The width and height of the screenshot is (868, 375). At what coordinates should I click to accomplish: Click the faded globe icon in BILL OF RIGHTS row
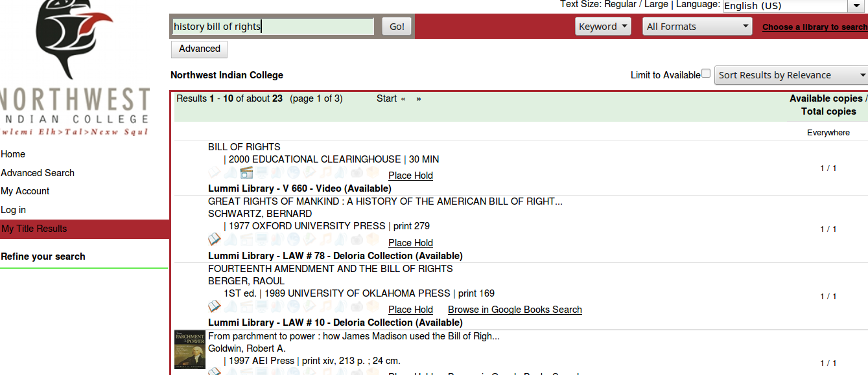[294, 172]
